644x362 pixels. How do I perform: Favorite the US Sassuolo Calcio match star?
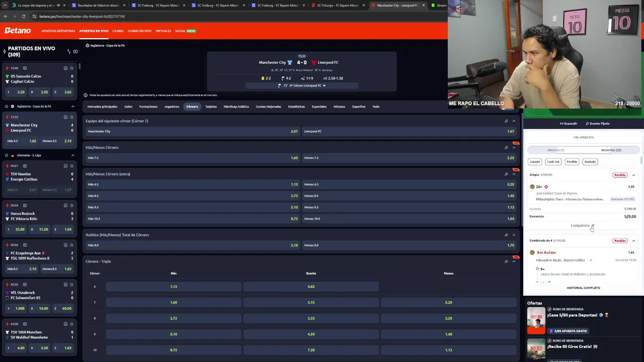coord(71,68)
